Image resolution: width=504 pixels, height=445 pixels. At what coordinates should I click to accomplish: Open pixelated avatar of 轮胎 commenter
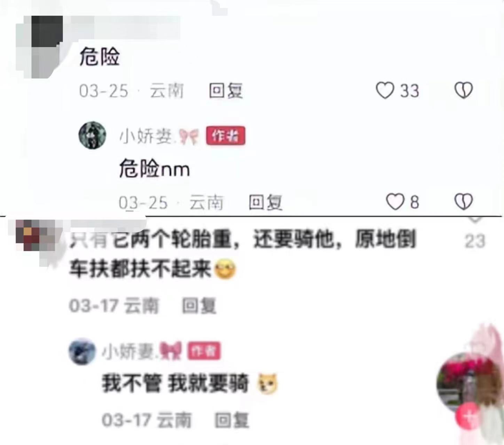coord(35,235)
